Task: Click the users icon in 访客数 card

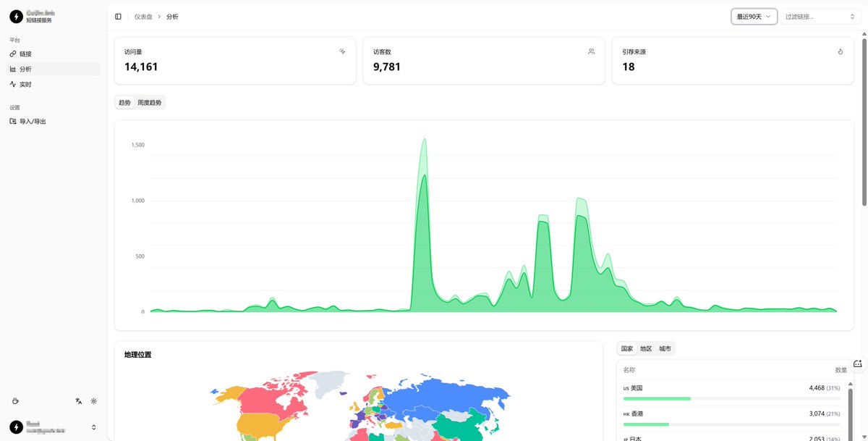Action: [x=591, y=51]
